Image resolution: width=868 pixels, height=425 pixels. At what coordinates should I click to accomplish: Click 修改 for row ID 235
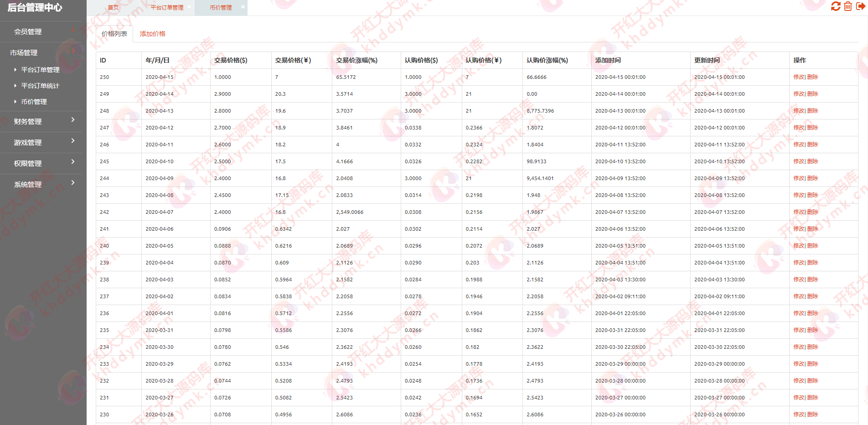(x=799, y=330)
